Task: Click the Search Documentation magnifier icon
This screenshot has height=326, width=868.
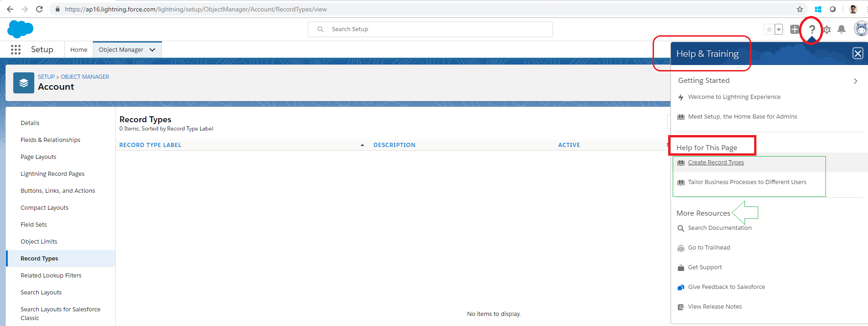Action: pos(680,228)
